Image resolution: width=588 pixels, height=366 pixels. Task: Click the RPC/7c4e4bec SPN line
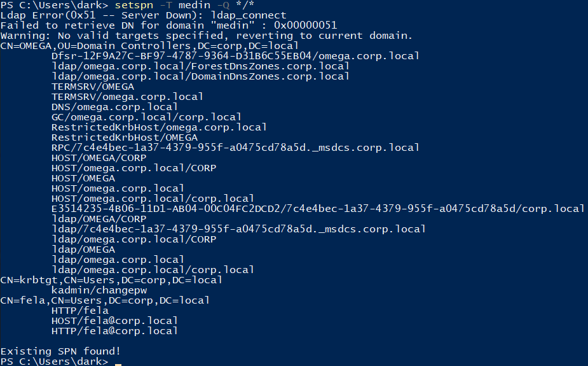coord(235,148)
